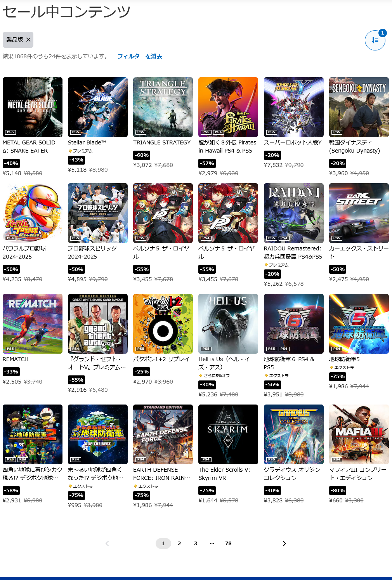Screen dimensions: 392x580
Task: Open Stellar Blade cover image
Action: [98, 107]
